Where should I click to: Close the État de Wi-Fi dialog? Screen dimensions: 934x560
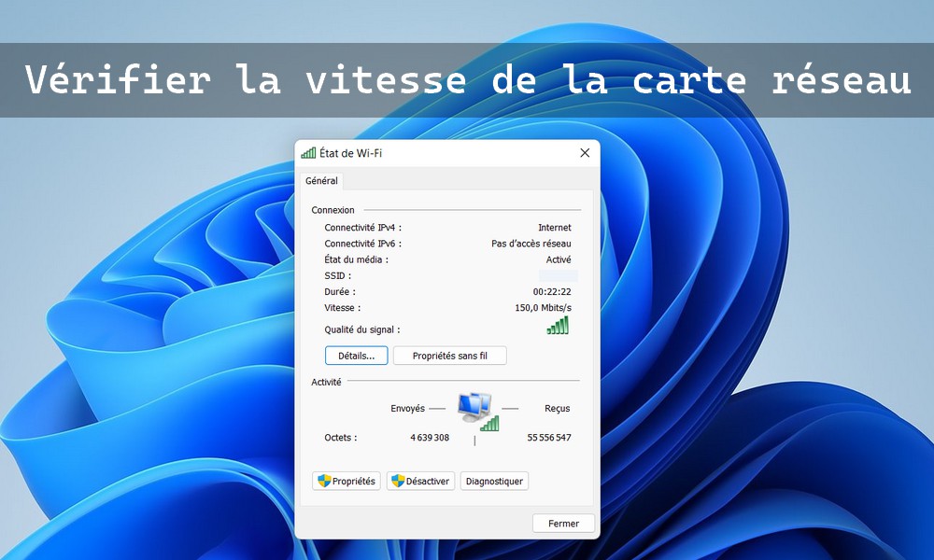(585, 153)
